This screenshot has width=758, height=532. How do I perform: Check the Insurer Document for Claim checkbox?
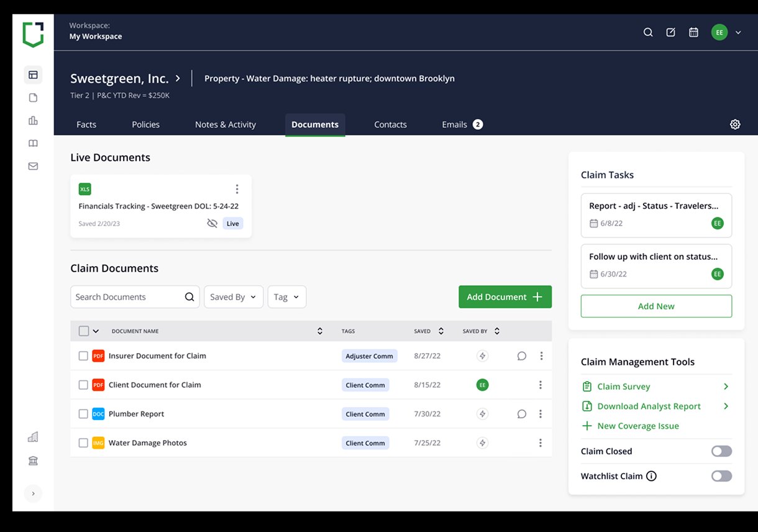click(83, 356)
